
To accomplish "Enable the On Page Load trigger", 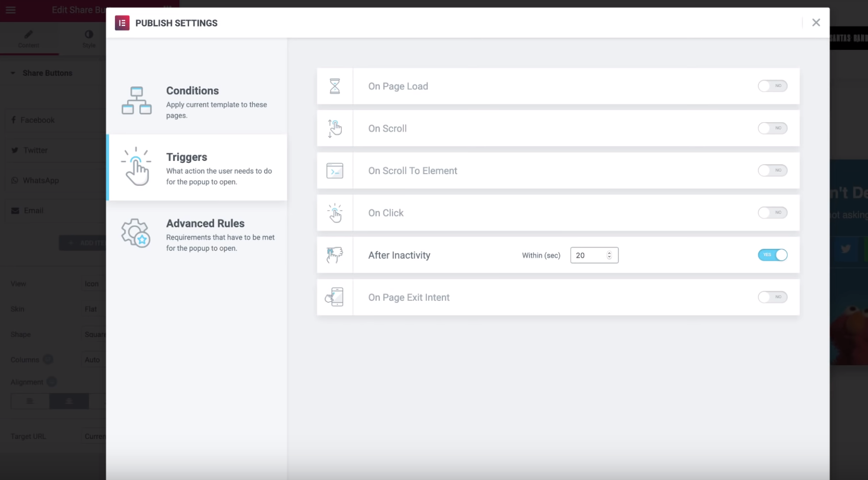I will [772, 86].
